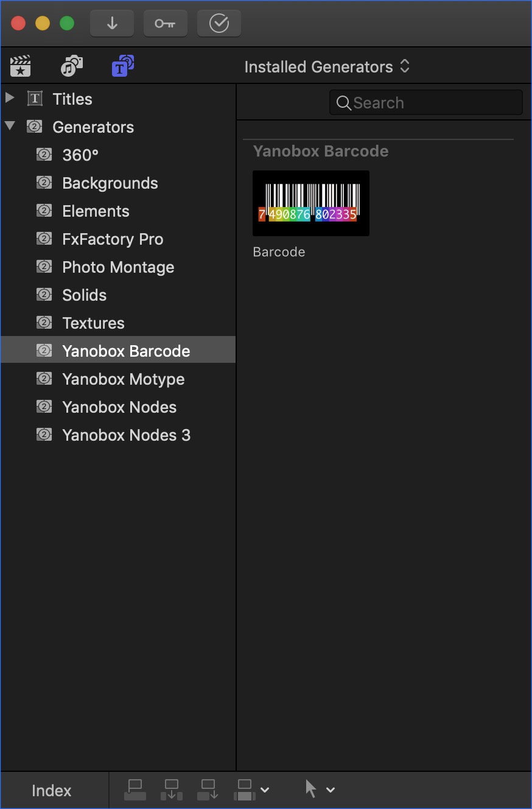Click the Index button
This screenshot has width=532, height=809.
pos(52,791)
